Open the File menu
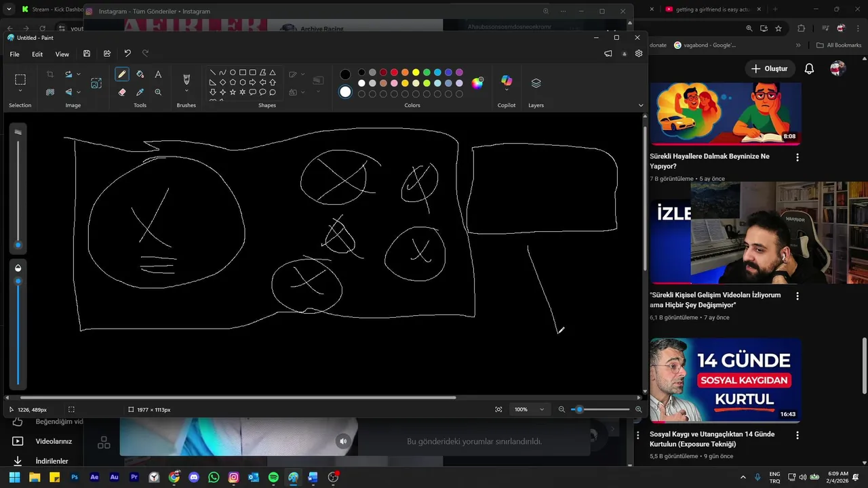868x488 pixels. click(x=14, y=54)
